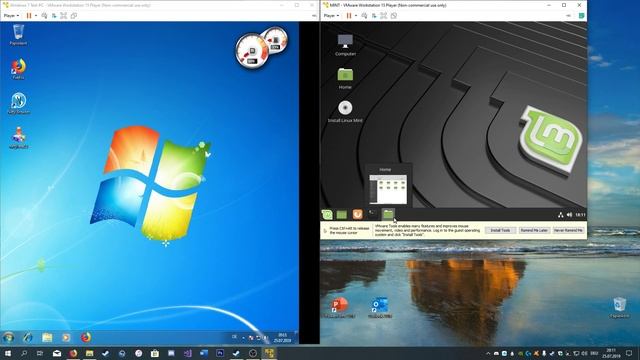
Task: Collapse device icons arrow in MINT toolbar
Action: (569, 16)
